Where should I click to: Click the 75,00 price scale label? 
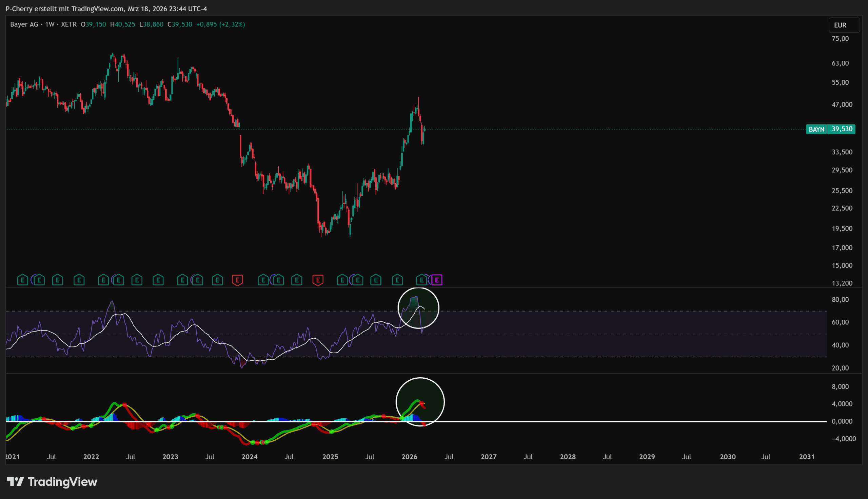click(x=840, y=39)
